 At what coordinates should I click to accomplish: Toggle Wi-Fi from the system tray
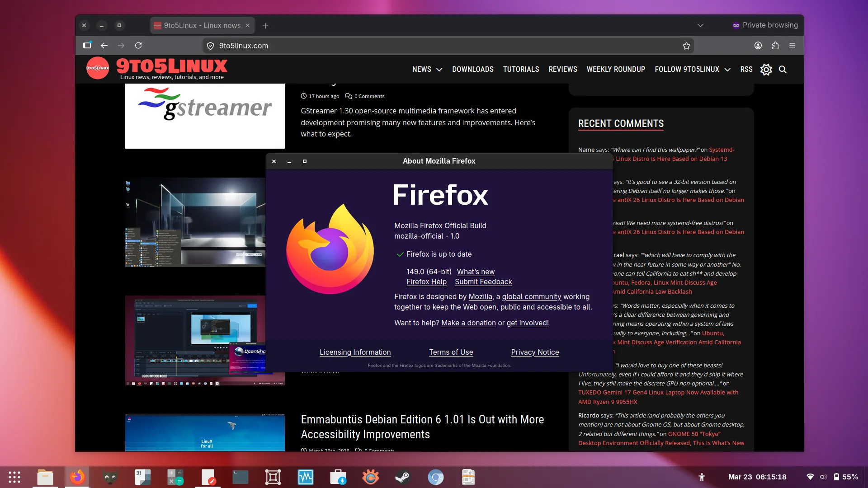click(811, 477)
